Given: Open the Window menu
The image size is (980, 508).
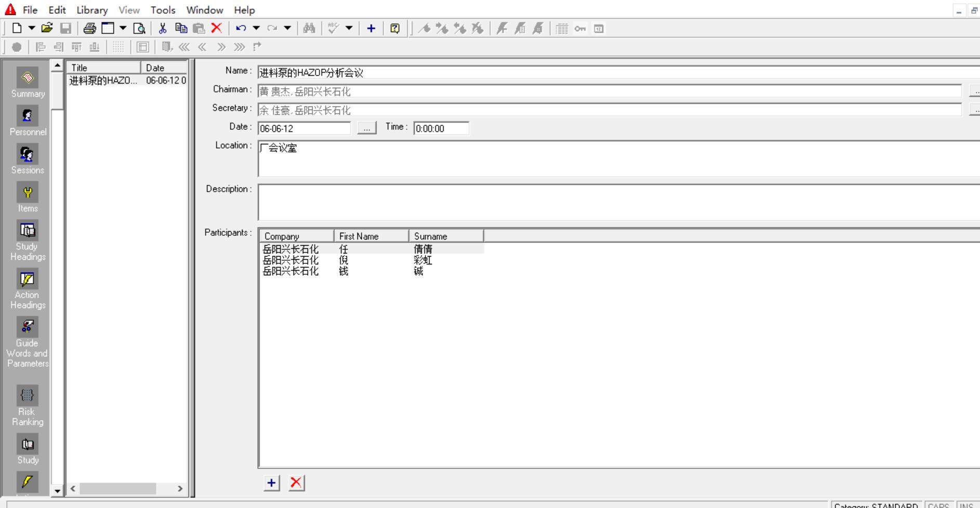Looking at the screenshot, I should [x=205, y=10].
